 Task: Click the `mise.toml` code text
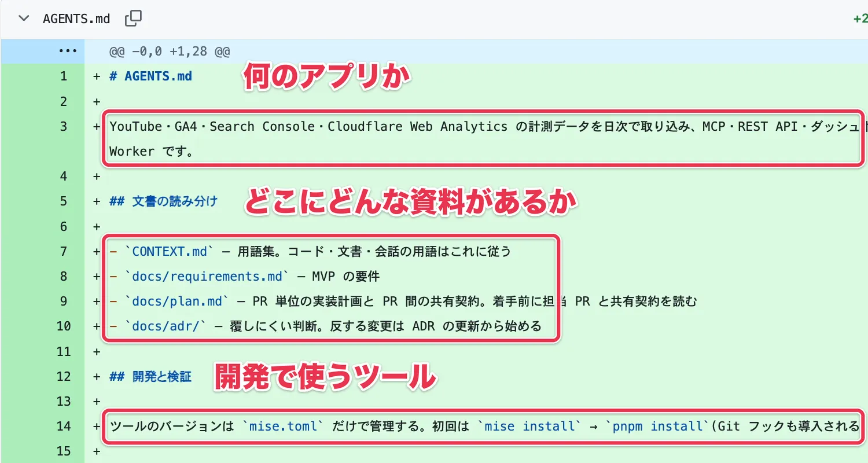pos(284,427)
